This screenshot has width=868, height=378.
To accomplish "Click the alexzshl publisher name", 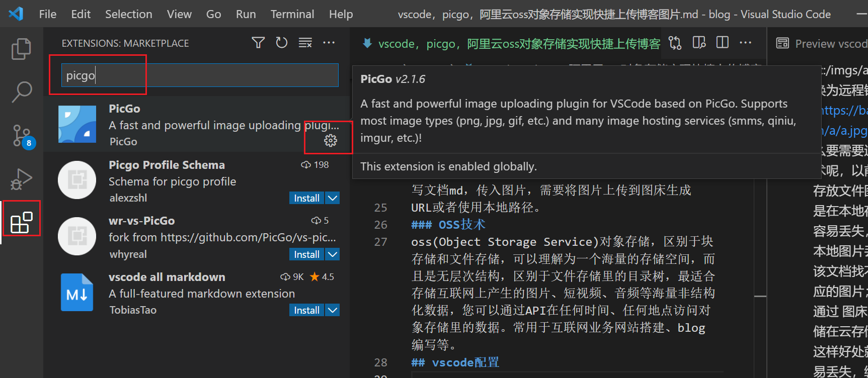I will coord(128,198).
